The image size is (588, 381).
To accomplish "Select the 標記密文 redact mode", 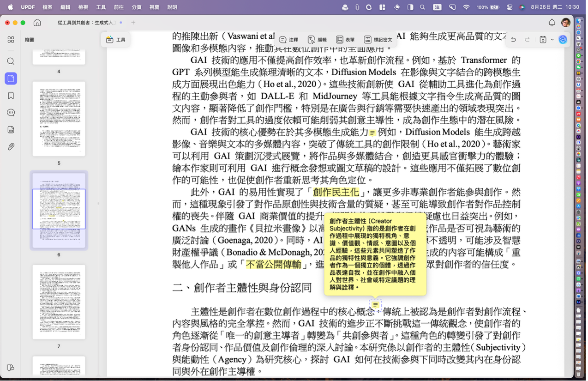I will point(378,40).
